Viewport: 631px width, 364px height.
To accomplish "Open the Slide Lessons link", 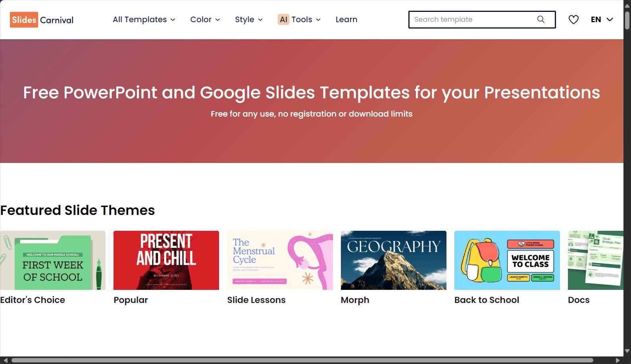I will click(256, 300).
